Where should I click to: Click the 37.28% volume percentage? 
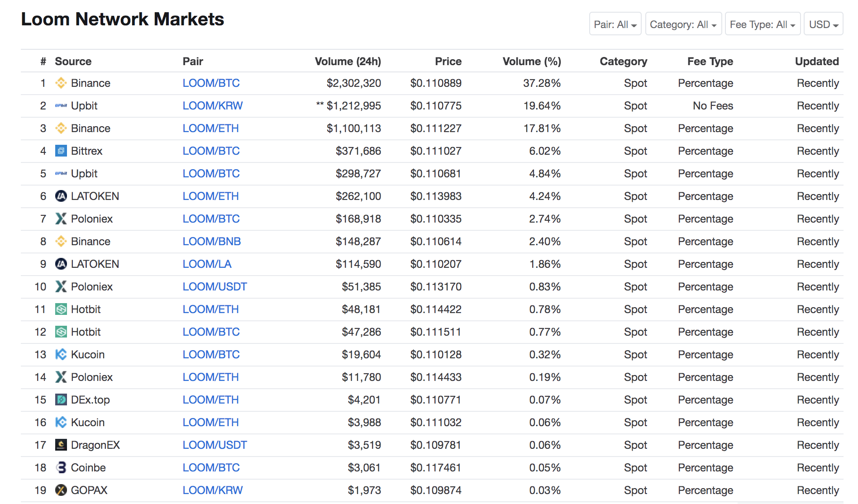(542, 83)
